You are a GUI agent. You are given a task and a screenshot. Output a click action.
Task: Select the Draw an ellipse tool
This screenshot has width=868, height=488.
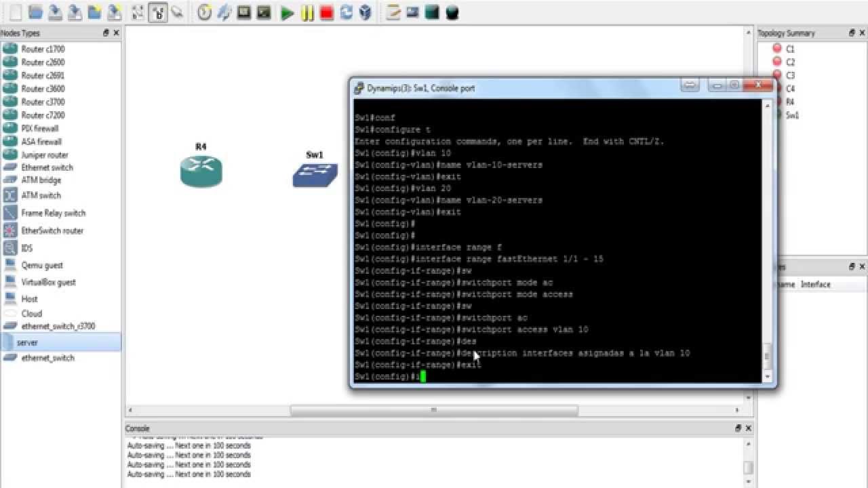(x=452, y=12)
